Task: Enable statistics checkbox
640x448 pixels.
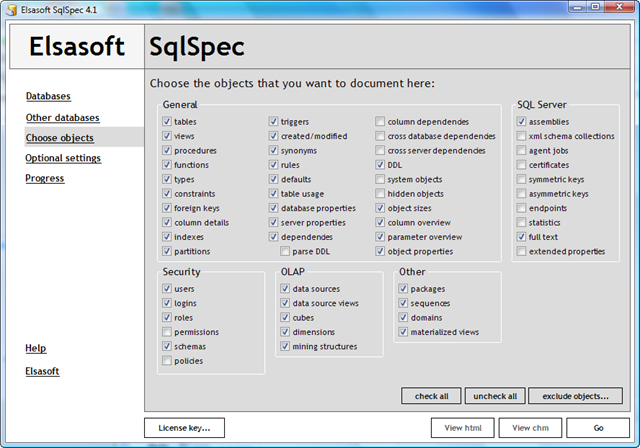Action: click(521, 222)
